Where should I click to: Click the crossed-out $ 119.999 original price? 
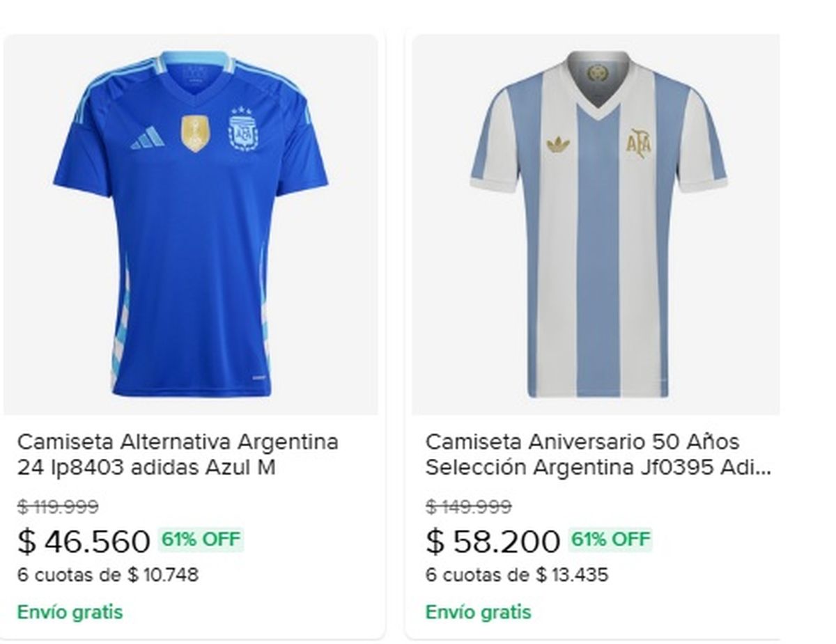click(58, 507)
